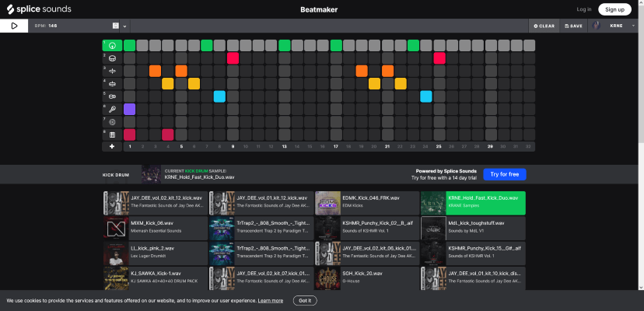Add a new track with plus icon
644x311 pixels.
112,147
